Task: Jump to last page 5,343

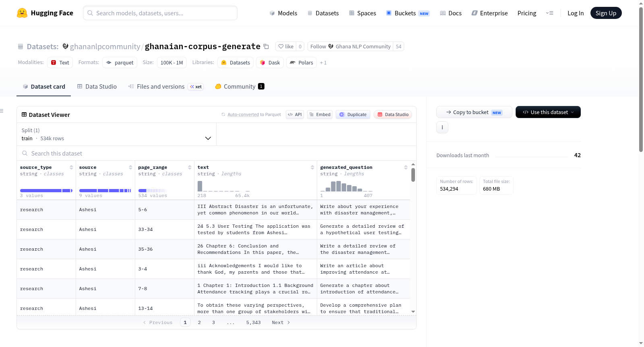Action: coord(254,322)
